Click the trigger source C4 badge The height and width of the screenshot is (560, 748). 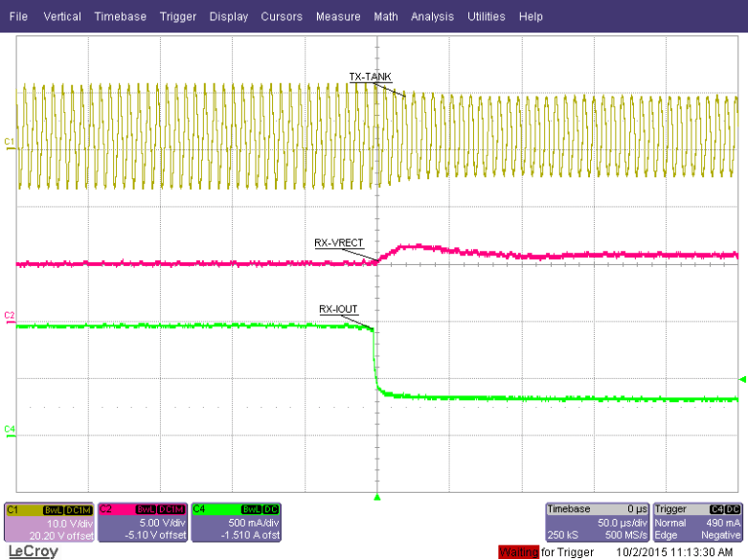[x=716, y=509]
